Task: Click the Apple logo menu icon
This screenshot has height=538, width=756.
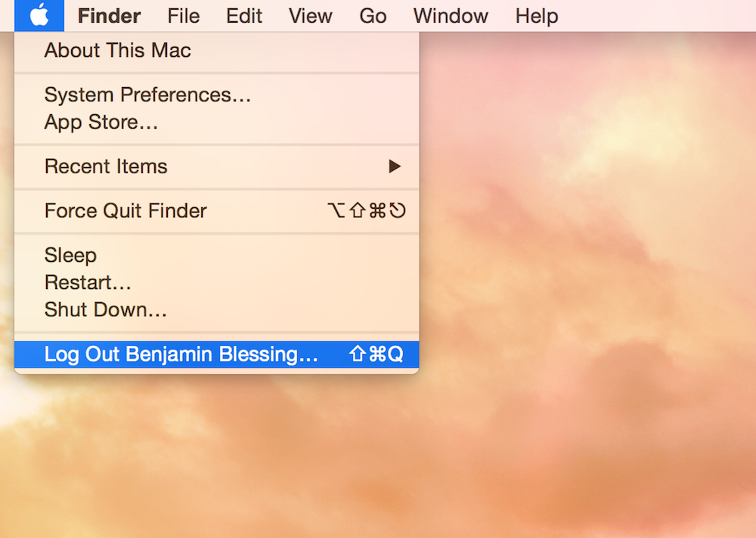Action: click(x=39, y=16)
